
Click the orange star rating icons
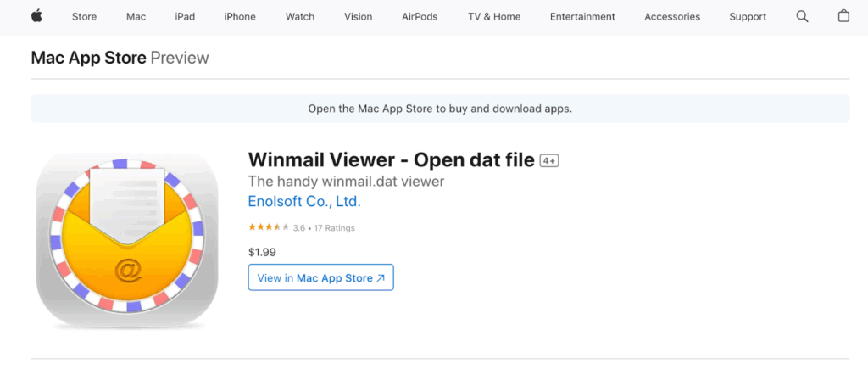click(x=269, y=228)
